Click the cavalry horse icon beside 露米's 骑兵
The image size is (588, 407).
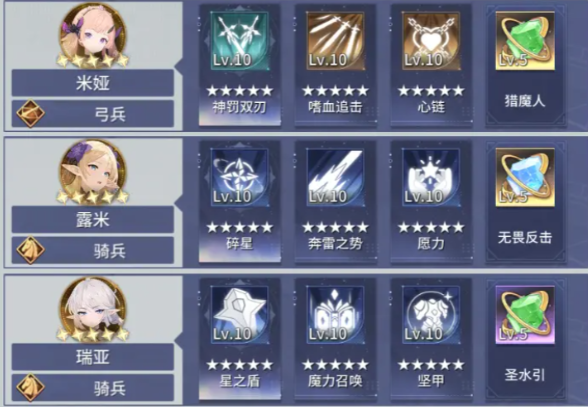[x=30, y=250]
